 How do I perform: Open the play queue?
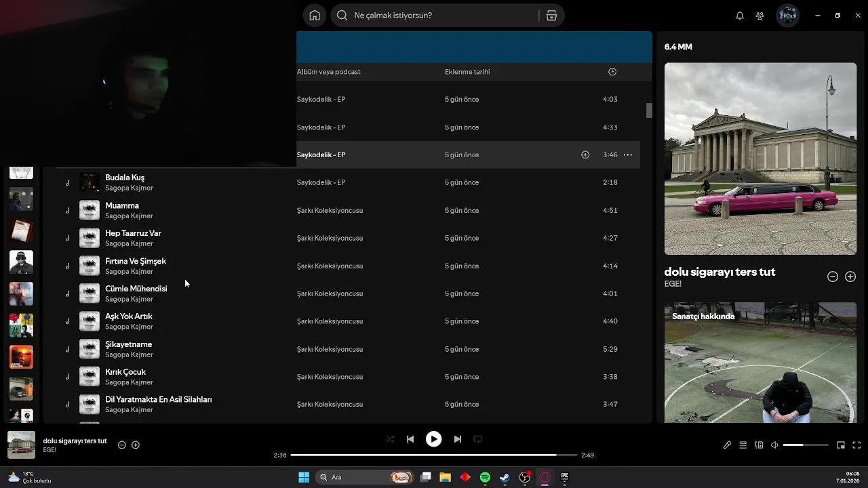pyautogui.click(x=743, y=445)
